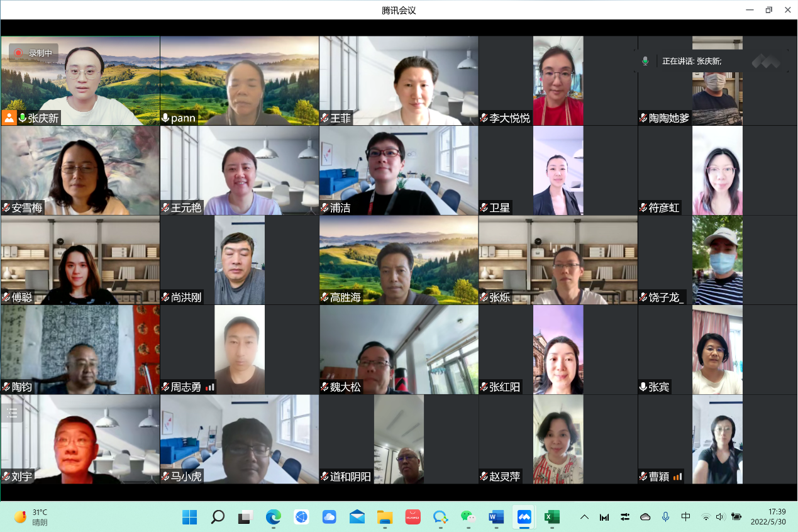Select 赵灵萍's video thumbnail

(558, 440)
